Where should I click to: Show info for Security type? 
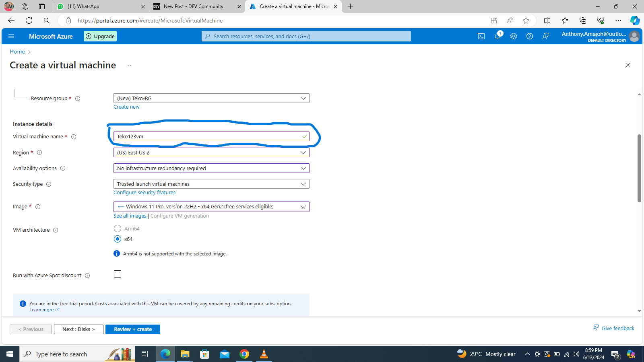[49, 184]
